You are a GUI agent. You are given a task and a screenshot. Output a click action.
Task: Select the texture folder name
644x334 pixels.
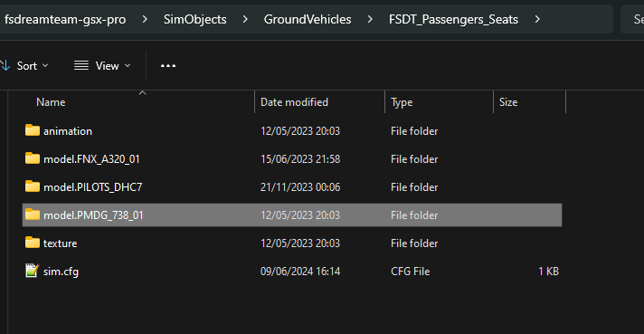pyautogui.click(x=61, y=243)
